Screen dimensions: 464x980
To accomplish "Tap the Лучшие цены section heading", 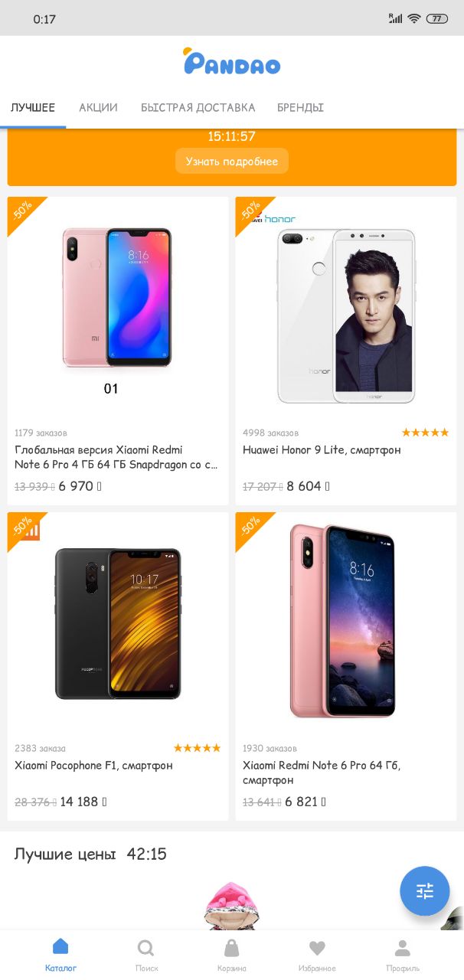I will click(x=65, y=854).
